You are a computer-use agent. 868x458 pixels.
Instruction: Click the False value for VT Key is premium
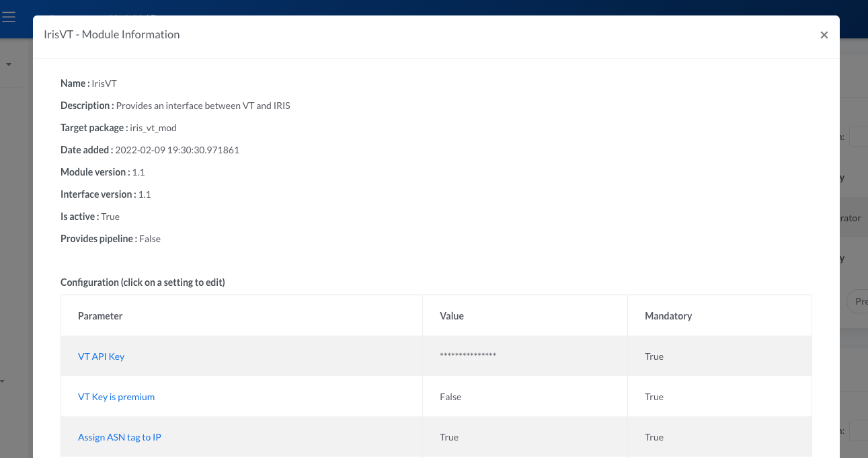pos(450,397)
